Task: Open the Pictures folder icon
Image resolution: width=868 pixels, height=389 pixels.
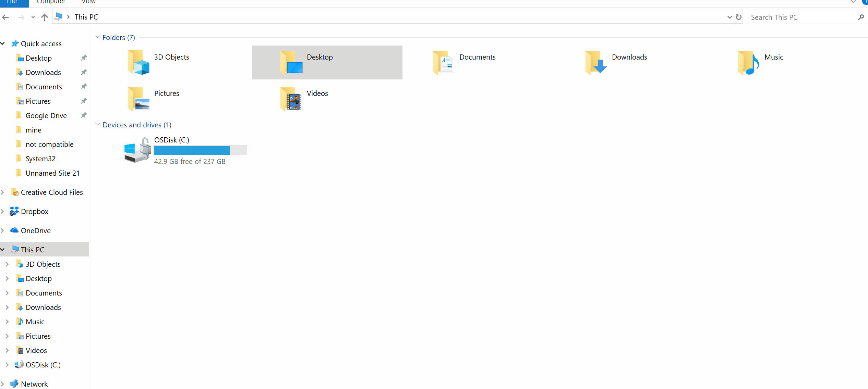Action: tap(138, 99)
